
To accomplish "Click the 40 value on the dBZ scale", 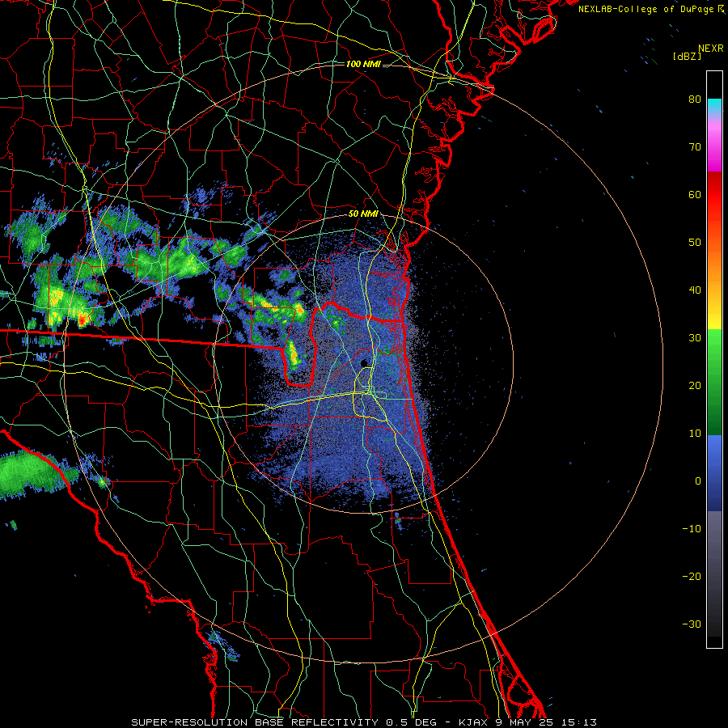I will (x=695, y=290).
